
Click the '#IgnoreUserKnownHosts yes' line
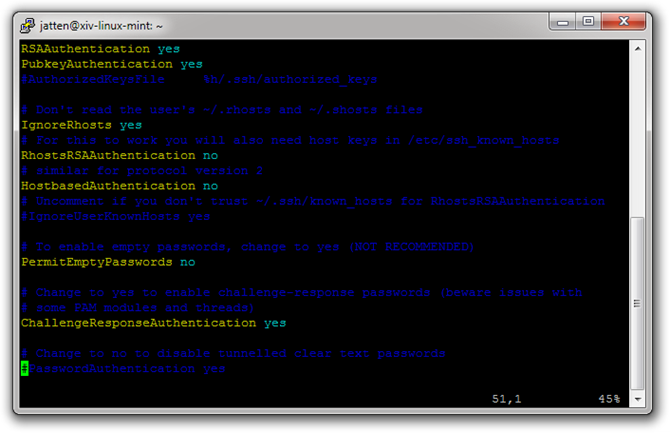(116, 216)
